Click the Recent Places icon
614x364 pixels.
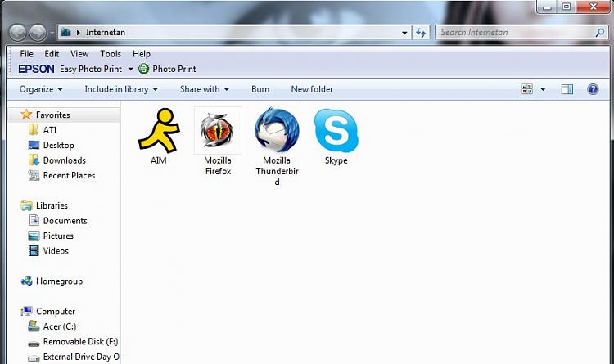pyautogui.click(x=34, y=175)
